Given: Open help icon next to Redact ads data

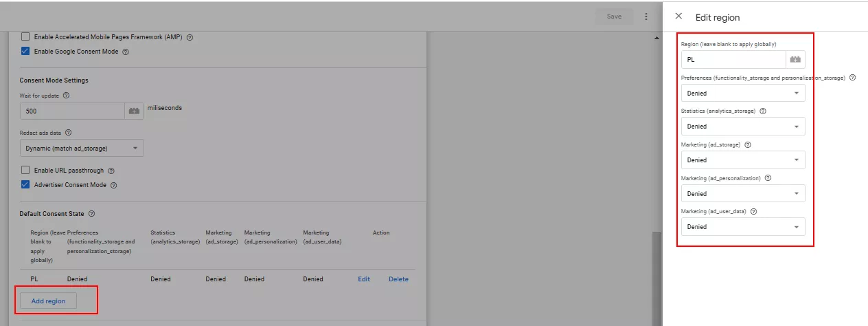Looking at the screenshot, I should tap(68, 133).
